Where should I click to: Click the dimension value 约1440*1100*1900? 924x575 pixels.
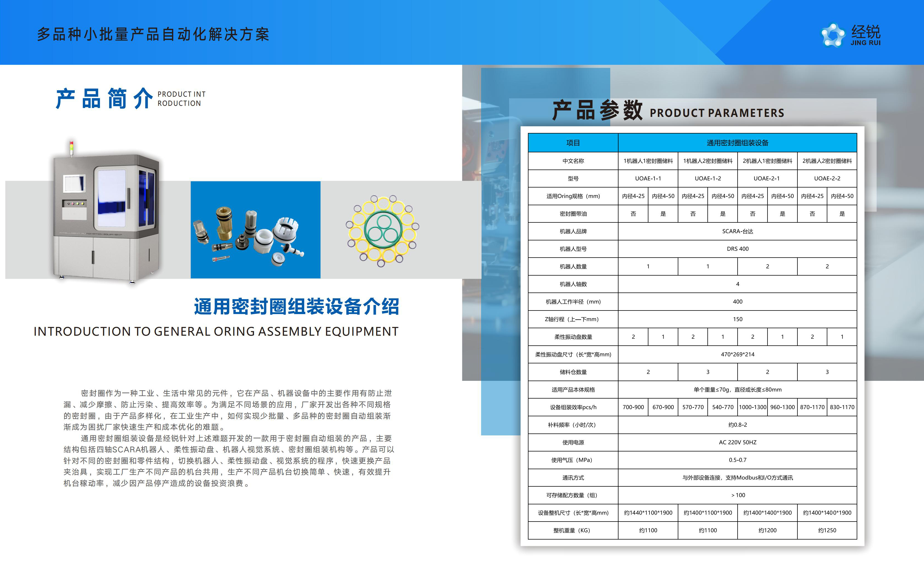[x=648, y=513]
